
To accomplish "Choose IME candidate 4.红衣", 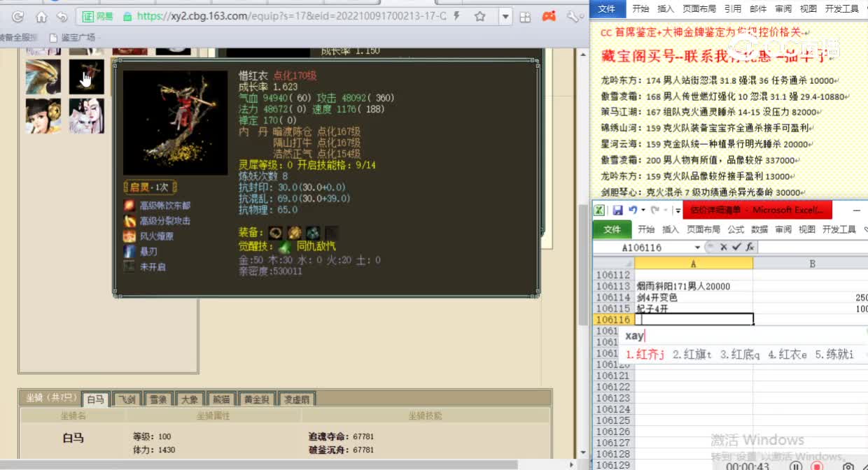I will (x=787, y=355).
